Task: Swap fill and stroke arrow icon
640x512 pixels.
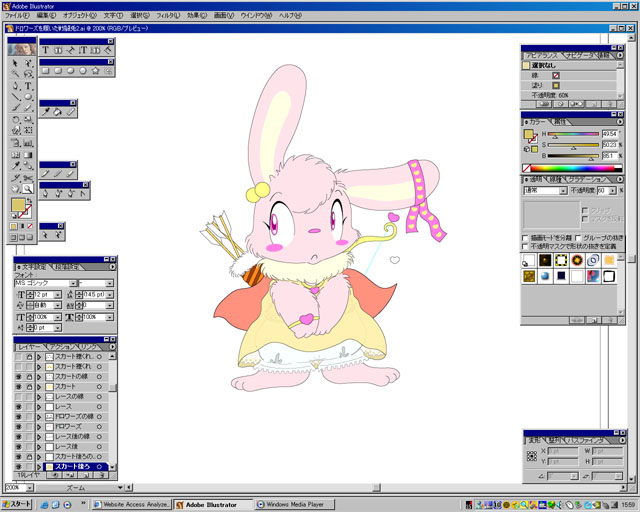Action: point(29,201)
